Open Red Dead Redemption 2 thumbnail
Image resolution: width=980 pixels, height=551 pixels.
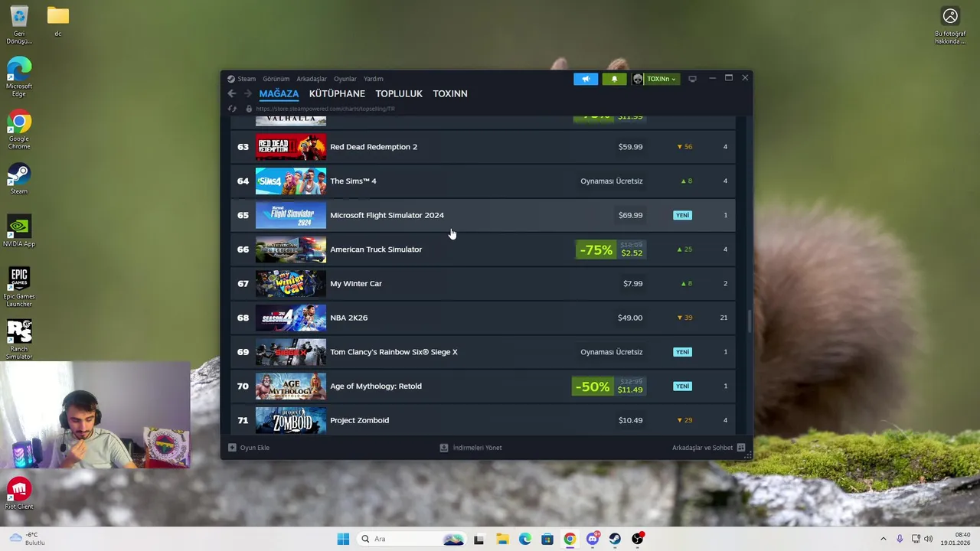[x=291, y=147]
